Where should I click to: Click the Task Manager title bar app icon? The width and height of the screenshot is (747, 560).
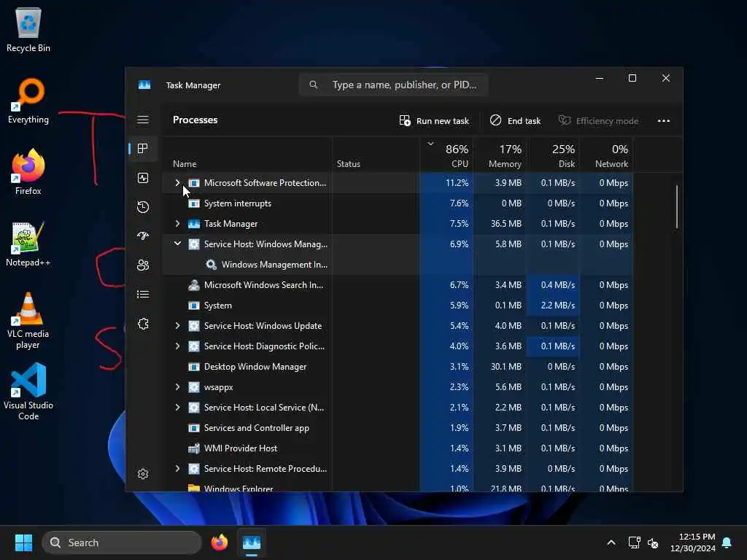point(144,85)
